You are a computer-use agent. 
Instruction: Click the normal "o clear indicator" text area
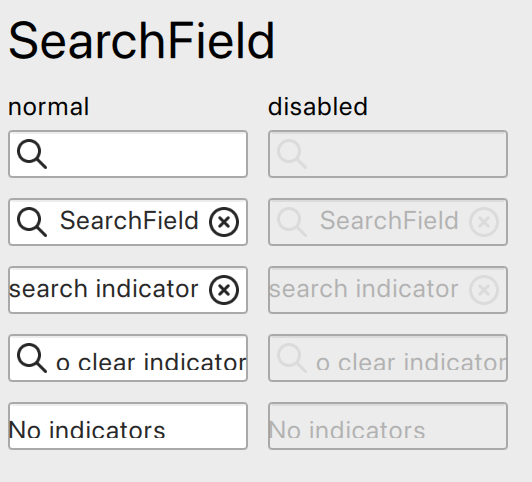pos(151,362)
